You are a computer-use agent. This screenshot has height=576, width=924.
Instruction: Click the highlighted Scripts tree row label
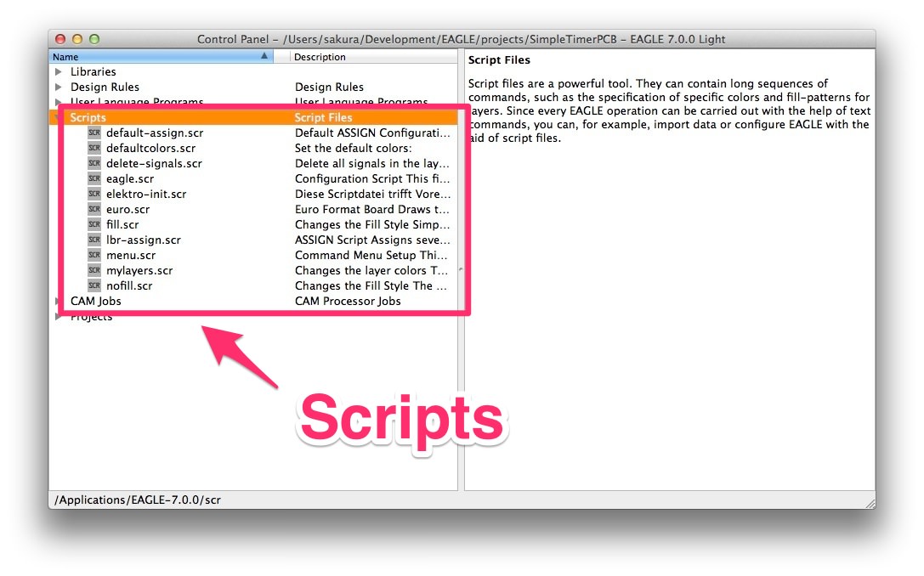pyautogui.click(x=88, y=118)
